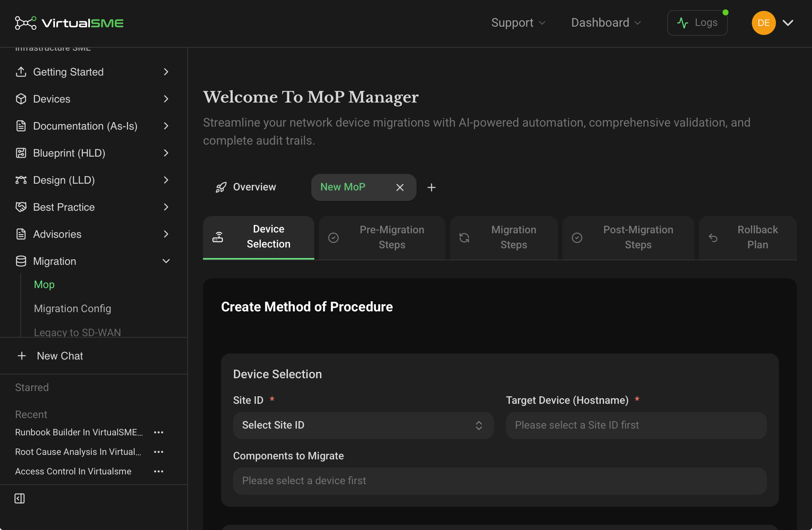Open Migration Config in the sidebar

tap(73, 308)
